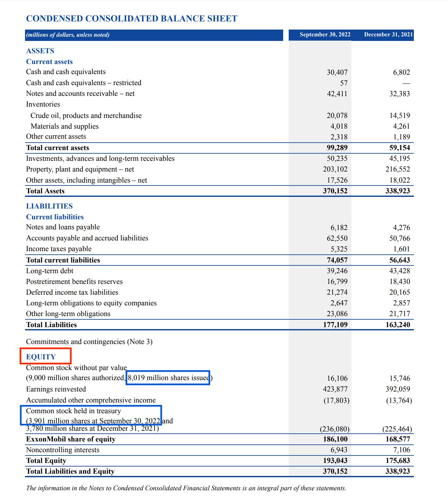The image size is (448, 499).
Task: Click the Inventories label
Action: point(43,104)
